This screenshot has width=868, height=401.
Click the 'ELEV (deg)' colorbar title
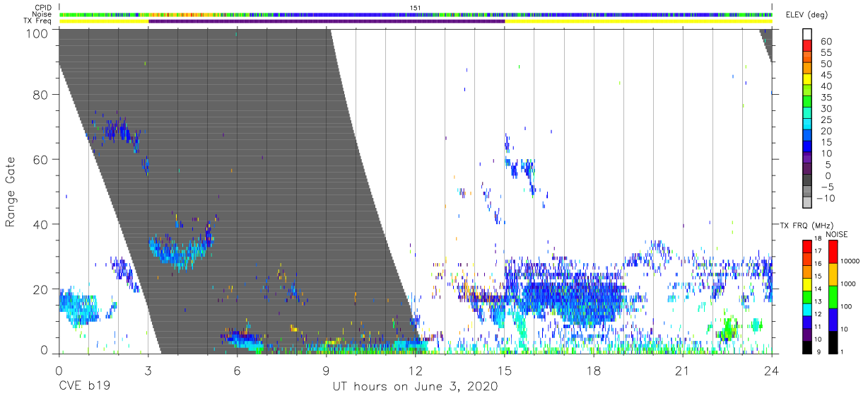coord(807,15)
